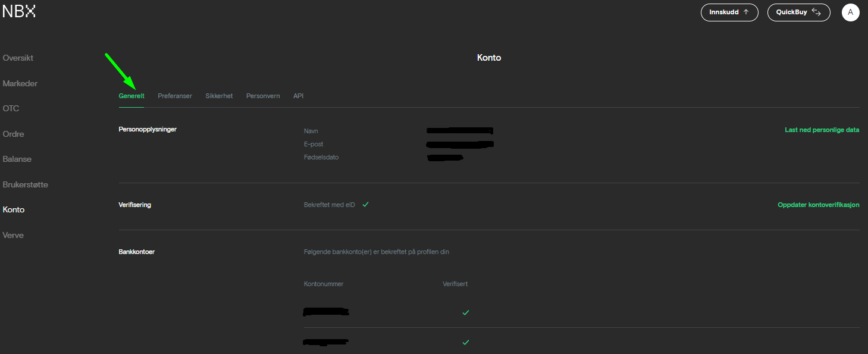Click the Verifisert column header
868x354 pixels.
pos(455,284)
